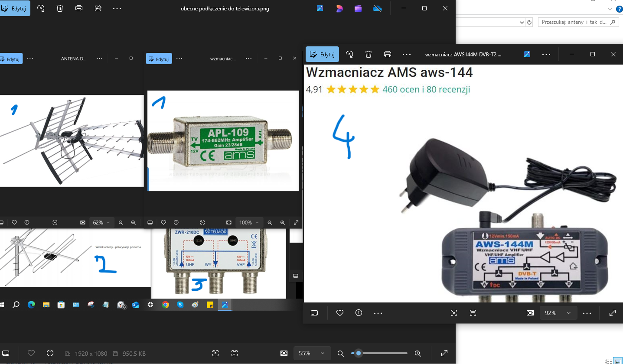This screenshot has width=623, height=364.
Task: Zoom out using the minus magnifier beside the slider
Action: (341, 353)
